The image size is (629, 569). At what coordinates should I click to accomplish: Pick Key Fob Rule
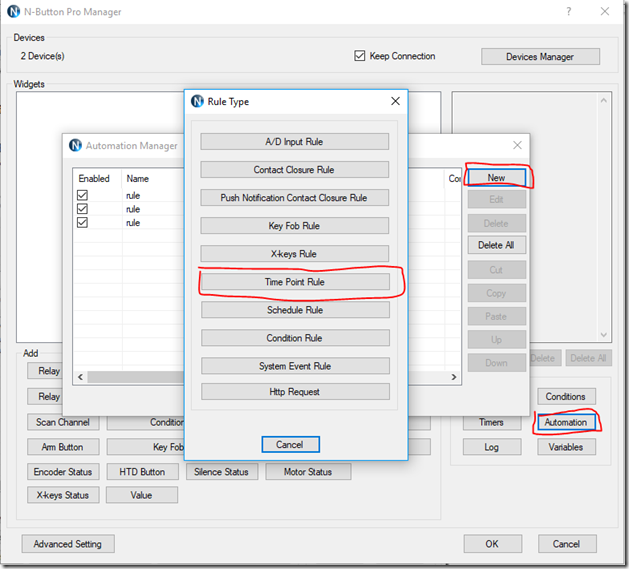click(x=294, y=226)
